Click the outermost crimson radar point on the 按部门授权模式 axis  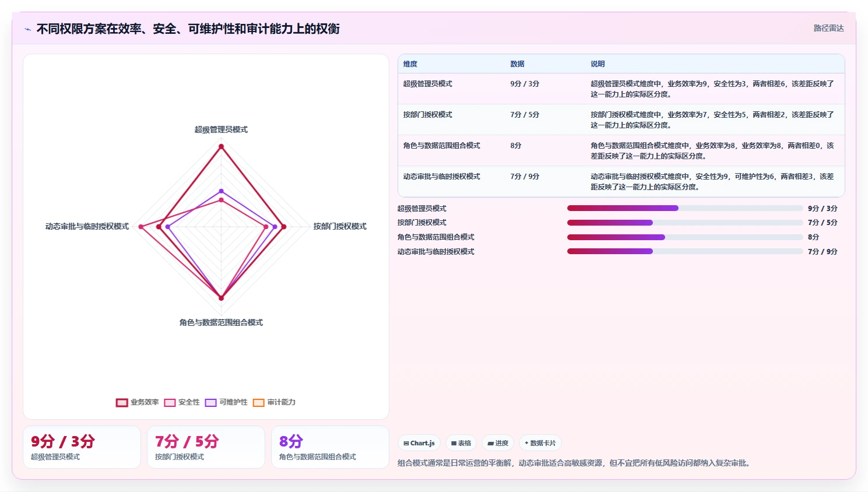coord(284,227)
